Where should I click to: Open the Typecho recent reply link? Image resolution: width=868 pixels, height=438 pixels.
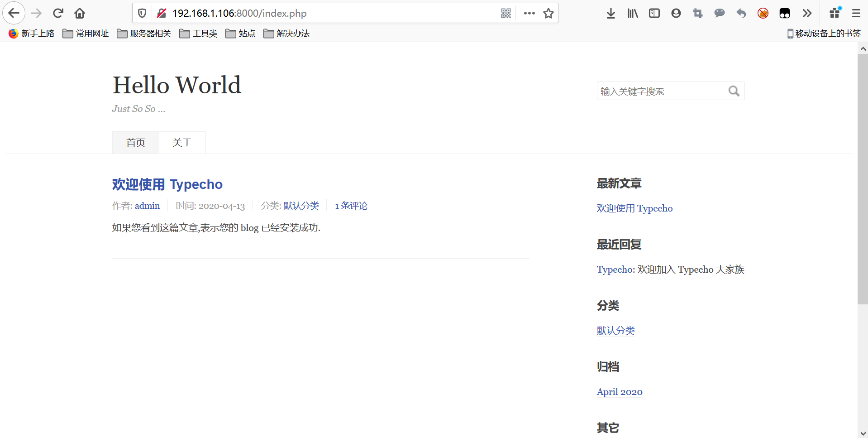tap(615, 270)
